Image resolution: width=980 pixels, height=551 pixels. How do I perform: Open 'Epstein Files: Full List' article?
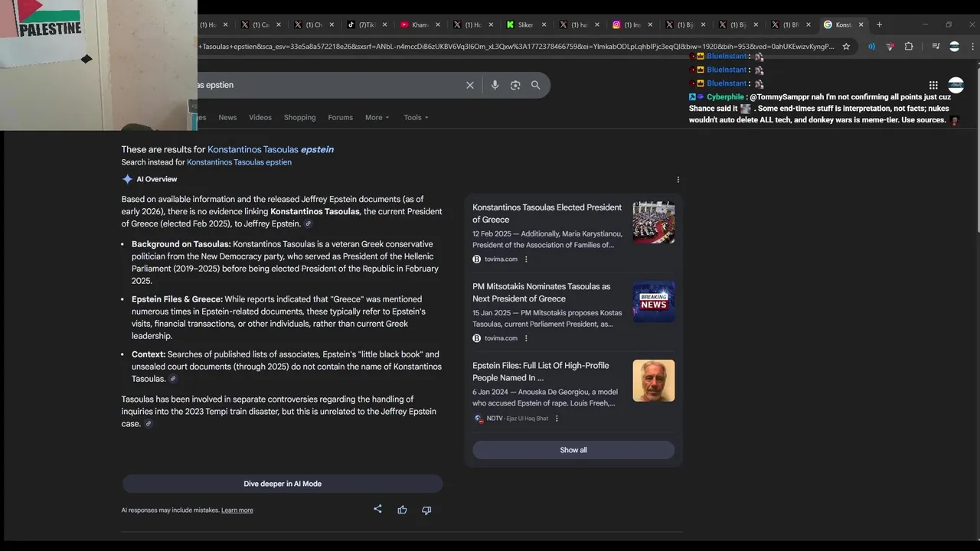pos(541,371)
